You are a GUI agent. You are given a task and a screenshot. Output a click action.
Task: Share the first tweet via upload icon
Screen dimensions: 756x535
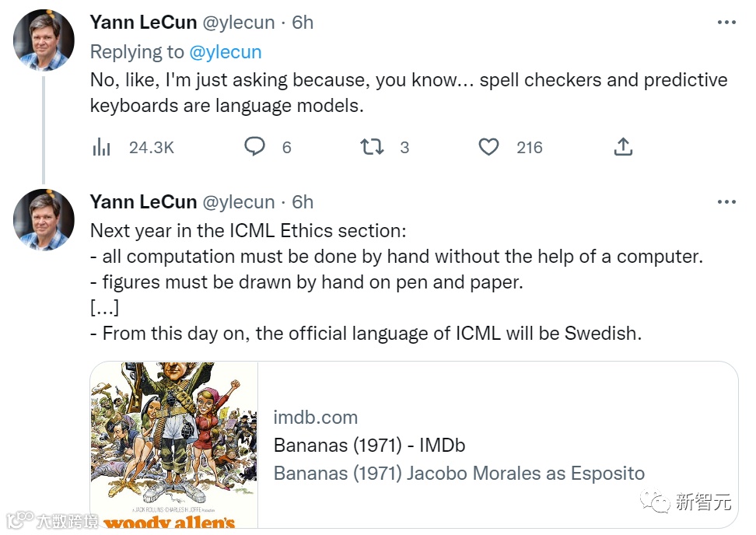point(623,146)
